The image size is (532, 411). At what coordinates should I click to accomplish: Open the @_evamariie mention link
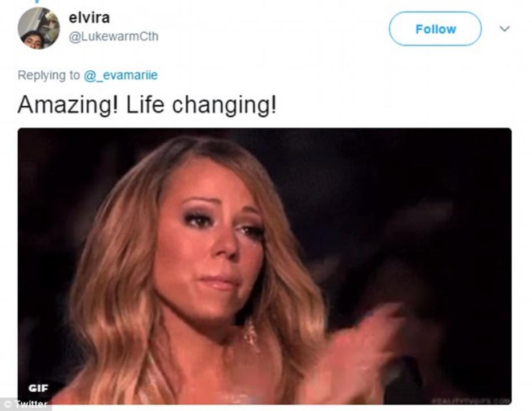(x=121, y=75)
